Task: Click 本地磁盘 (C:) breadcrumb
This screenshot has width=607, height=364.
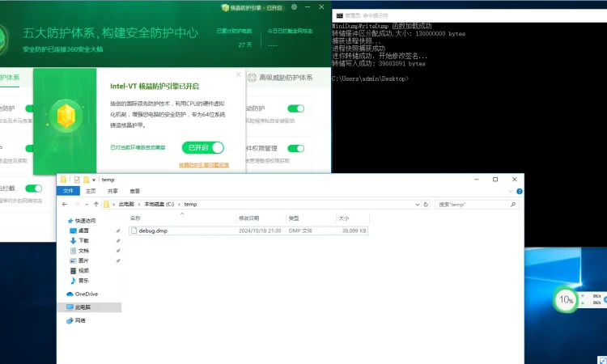Action: pyautogui.click(x=159, y=204)
